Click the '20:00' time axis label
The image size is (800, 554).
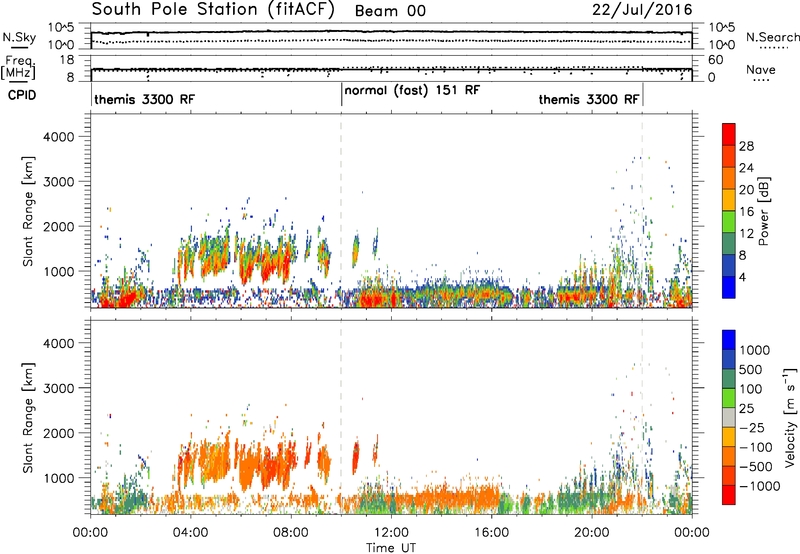pyautogui.click(x=591, y=533)
